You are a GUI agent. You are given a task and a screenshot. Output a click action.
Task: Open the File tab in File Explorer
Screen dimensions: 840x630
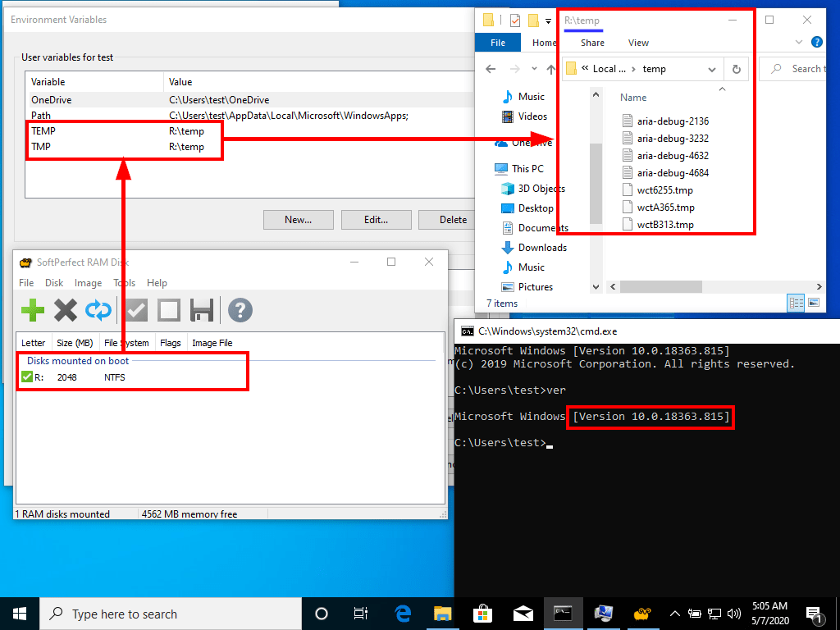pos(498,43)
